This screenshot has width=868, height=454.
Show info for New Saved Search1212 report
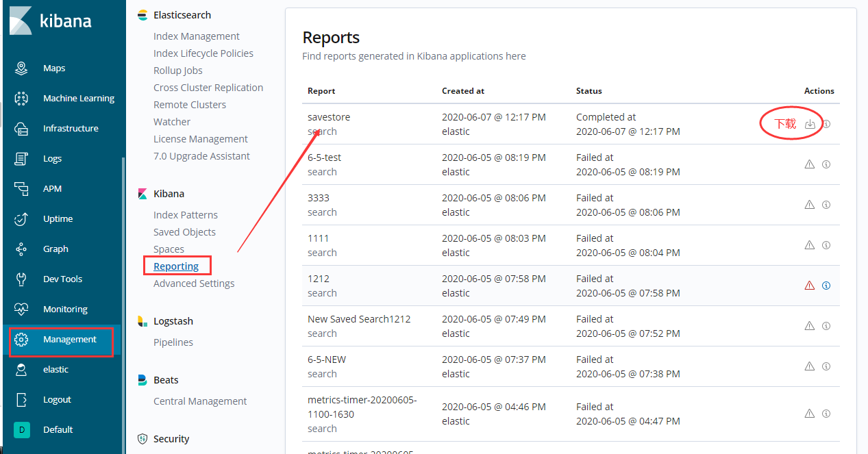[826, 326]
